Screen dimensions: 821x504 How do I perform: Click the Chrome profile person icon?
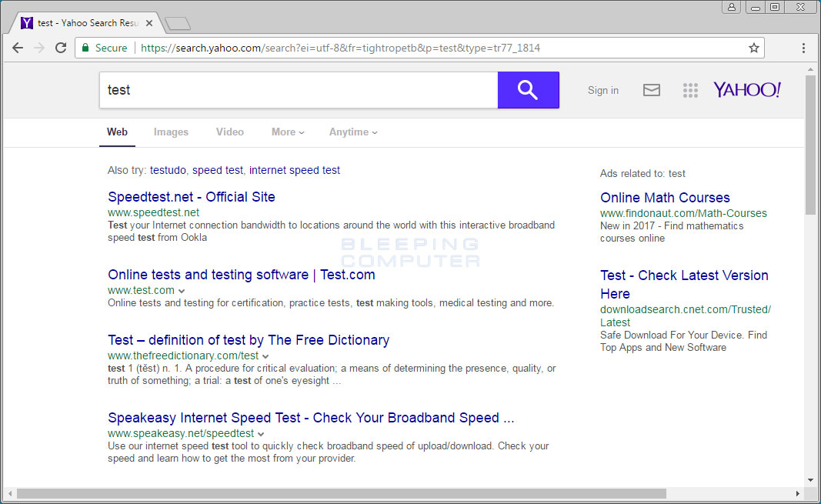click(731, 7)
